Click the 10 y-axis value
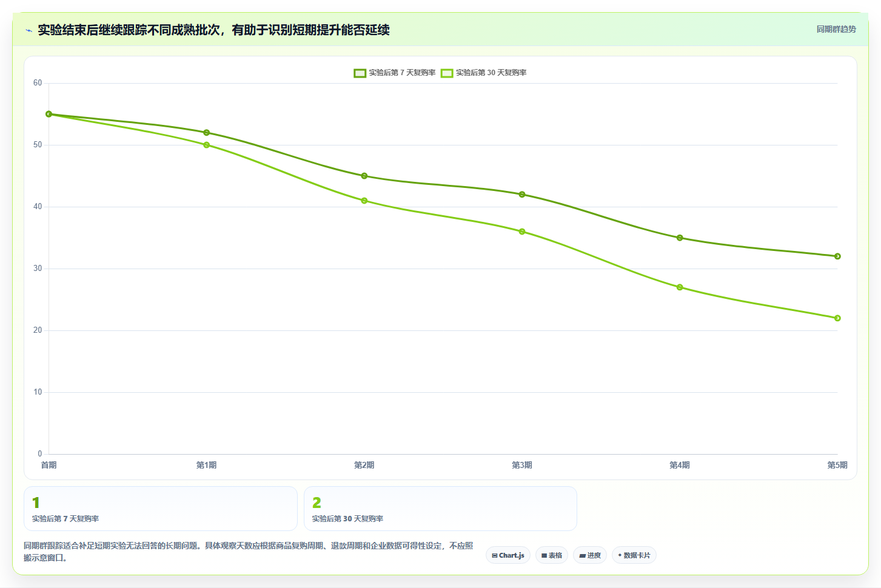The image size is (881, 588). click(x=38, y=392)
